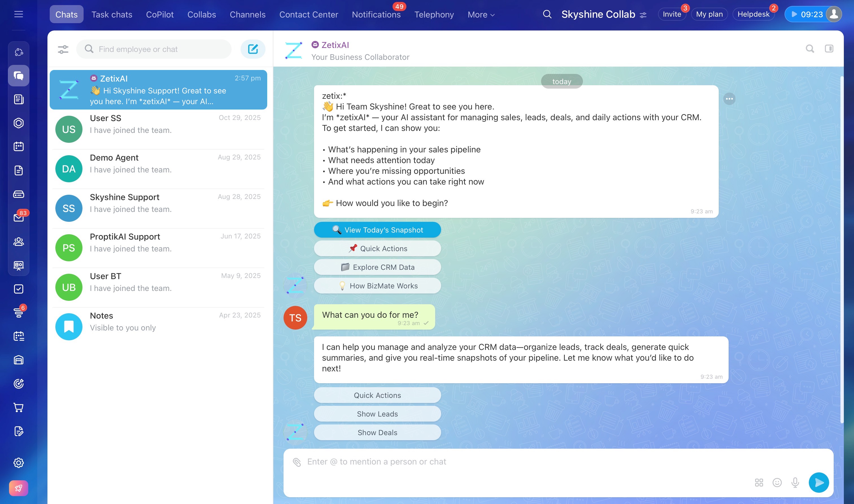This screenshot has height=504, width=854.
Task: Toggle the hamburger main menu
Action: click(19, 14)
